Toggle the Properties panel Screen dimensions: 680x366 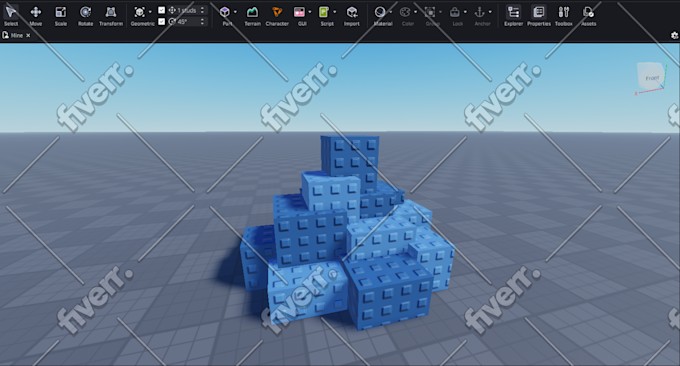coord(539,16)
